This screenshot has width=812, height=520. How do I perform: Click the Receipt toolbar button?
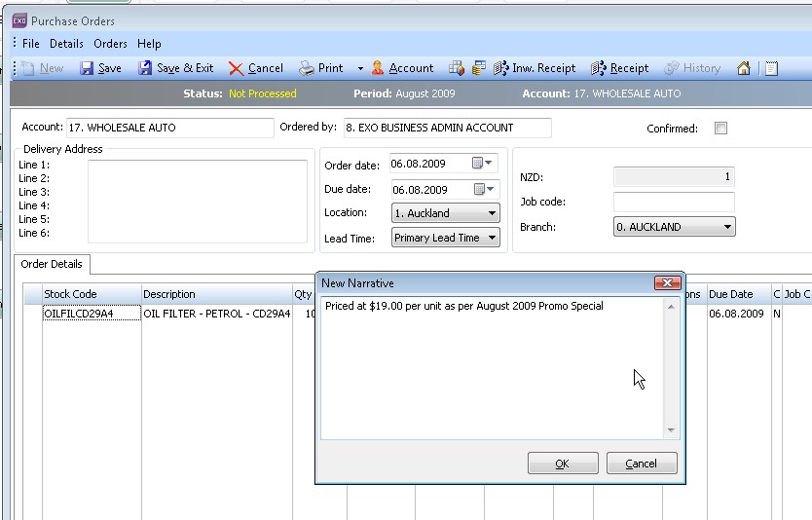[619, 68]
